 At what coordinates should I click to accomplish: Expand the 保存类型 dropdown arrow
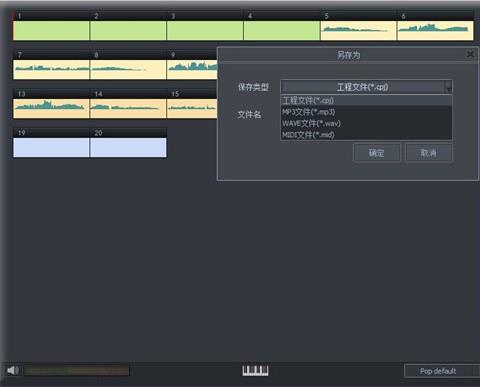click(x=449, y=87)
